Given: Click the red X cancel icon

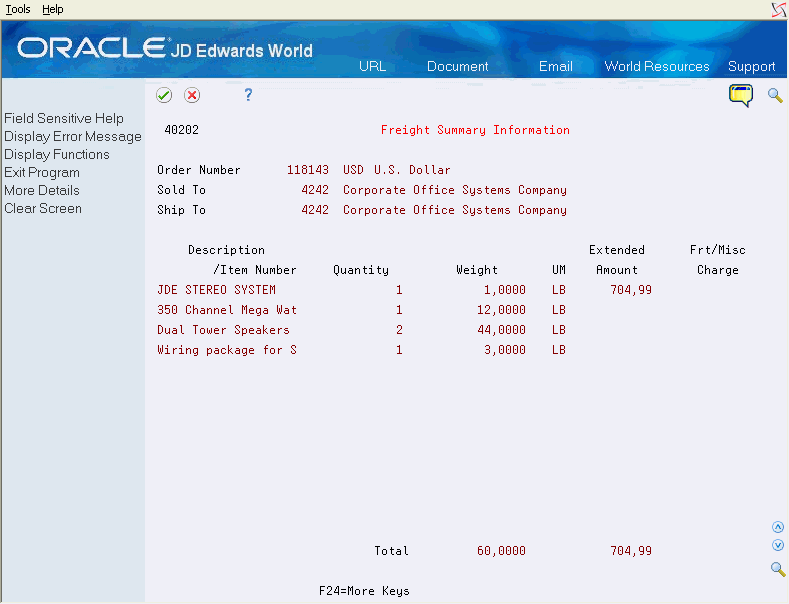Looking at the screenshot, I should (192, 95).
